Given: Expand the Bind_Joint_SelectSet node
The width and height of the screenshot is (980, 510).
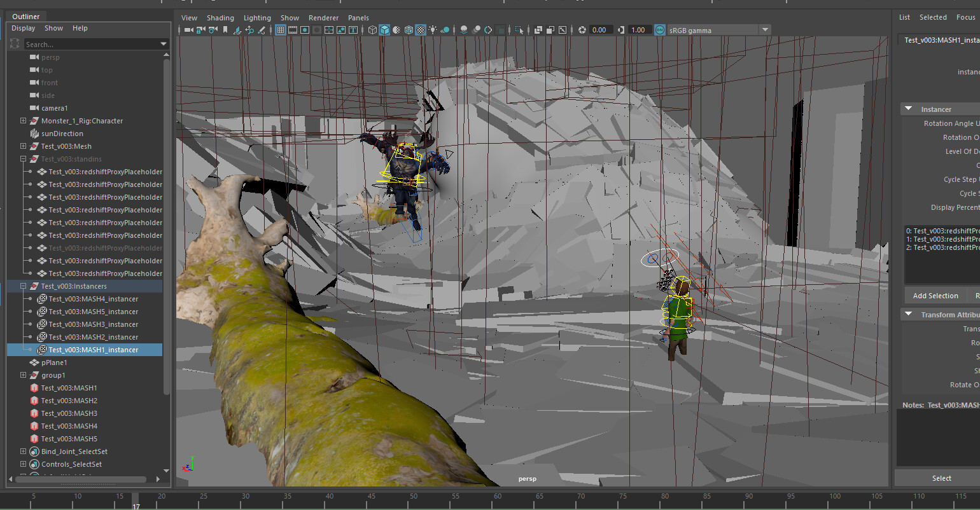Looking at the screenshot, I should tap(24, 451).
